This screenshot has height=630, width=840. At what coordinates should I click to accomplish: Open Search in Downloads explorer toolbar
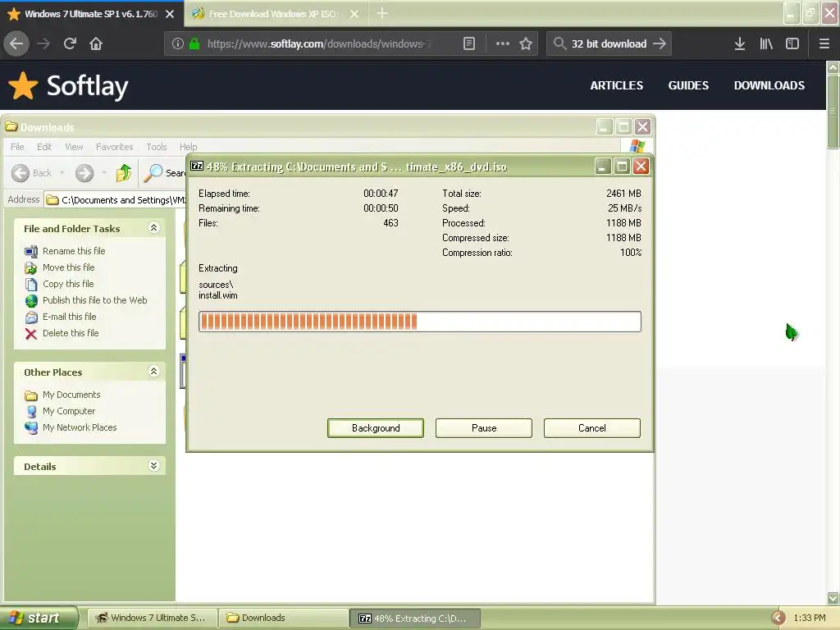coord(165,173)
